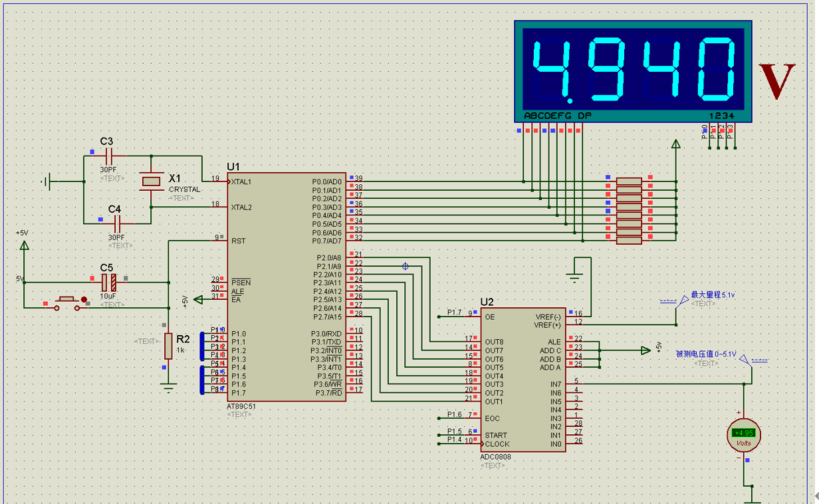Click the 最大量程5.1v annotation text
The width and height of the screenshot is (819, 504).
[x=713, y=295]
